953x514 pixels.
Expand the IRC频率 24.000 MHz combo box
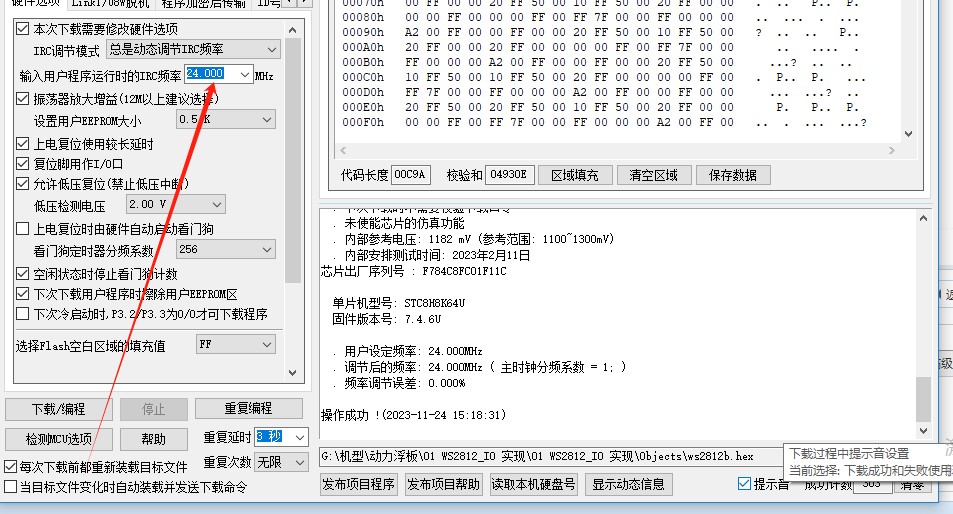[x=244, y=75]
